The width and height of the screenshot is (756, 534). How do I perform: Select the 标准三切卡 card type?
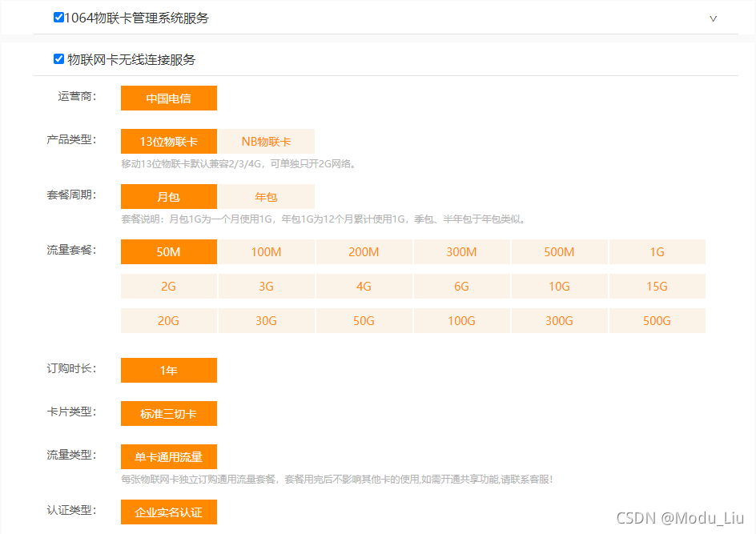click(169, 414)
